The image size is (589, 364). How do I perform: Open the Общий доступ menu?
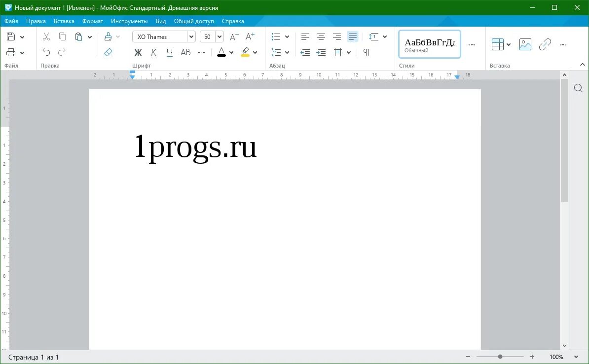coord(194,21)
